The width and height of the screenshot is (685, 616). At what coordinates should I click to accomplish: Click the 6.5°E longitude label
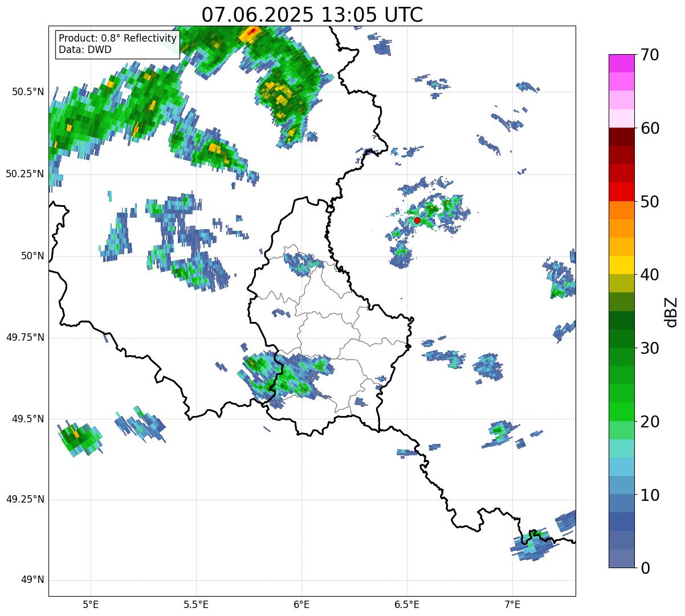click(x=407, y=605)
